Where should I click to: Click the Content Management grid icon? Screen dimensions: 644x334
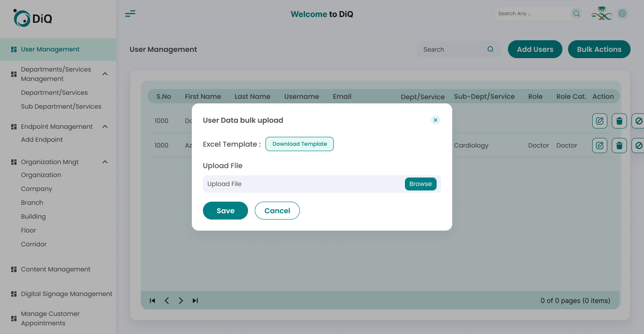pyautogui.click(x=14, y=269)
